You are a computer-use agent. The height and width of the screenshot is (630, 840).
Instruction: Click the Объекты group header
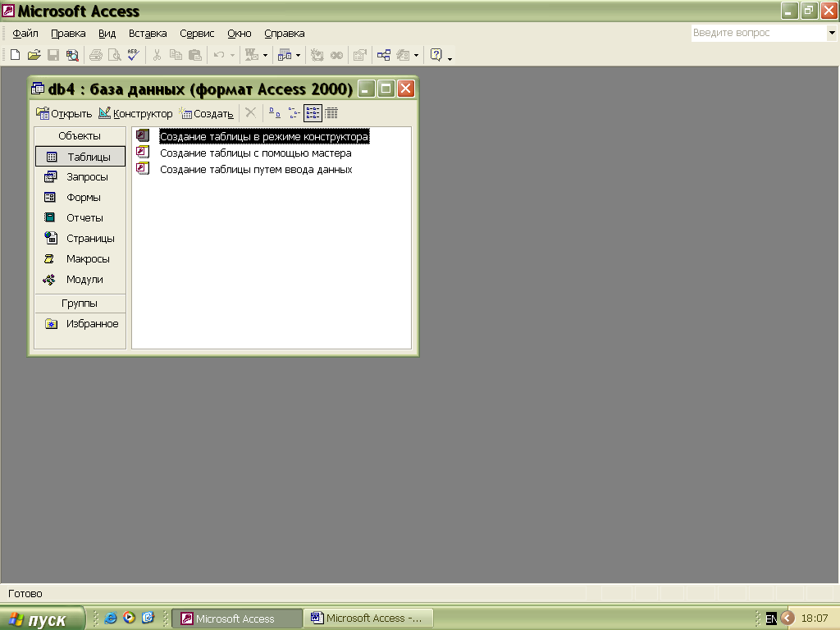click(x=80, y=136)
